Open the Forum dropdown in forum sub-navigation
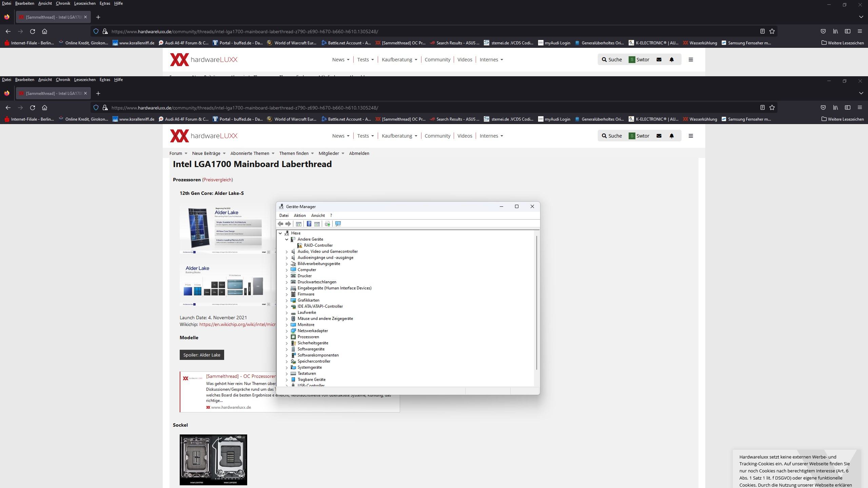The height and width of the screenshot is (488, 868). coord(178,154)
